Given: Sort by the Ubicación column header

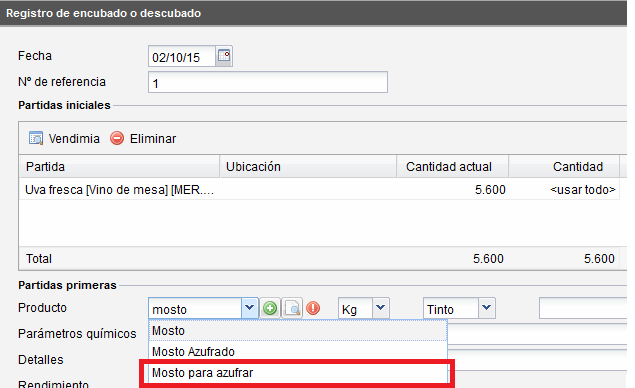Looking at the screenshot, I should (x=308, y=166).
